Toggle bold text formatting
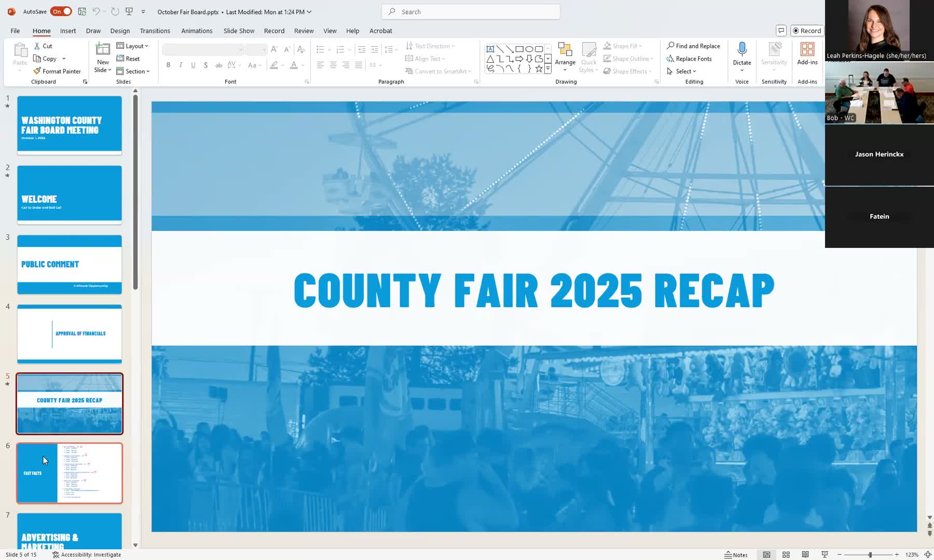934x560 pixels. pos(168,65)
